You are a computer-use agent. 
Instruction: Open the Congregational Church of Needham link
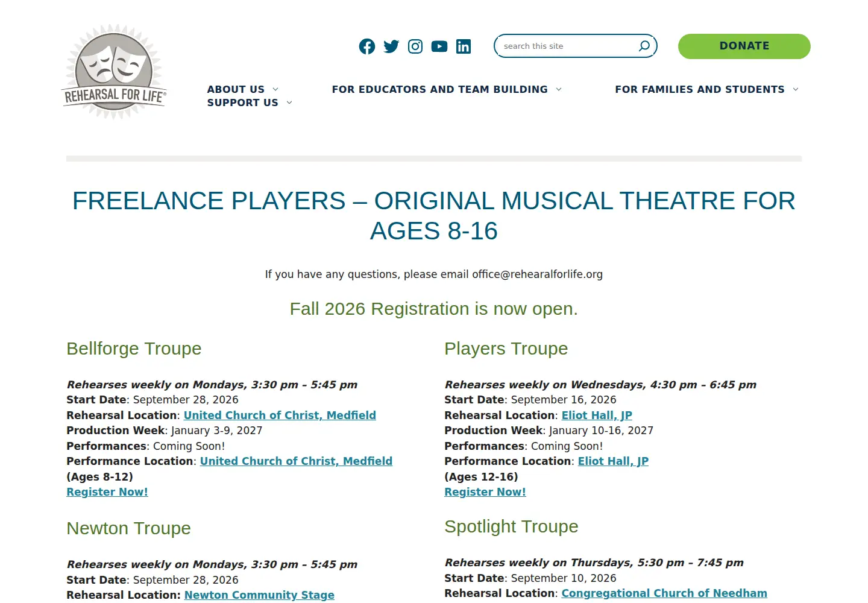664,593
